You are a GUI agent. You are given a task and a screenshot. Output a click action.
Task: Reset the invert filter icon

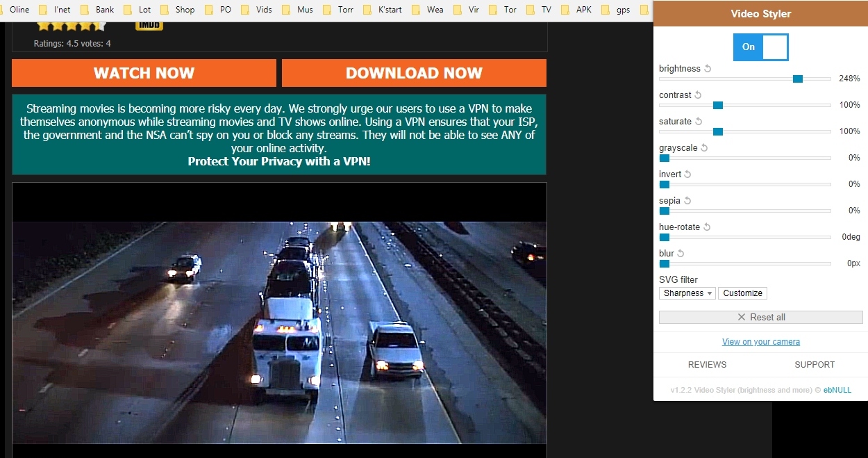(x=688, y=174)
